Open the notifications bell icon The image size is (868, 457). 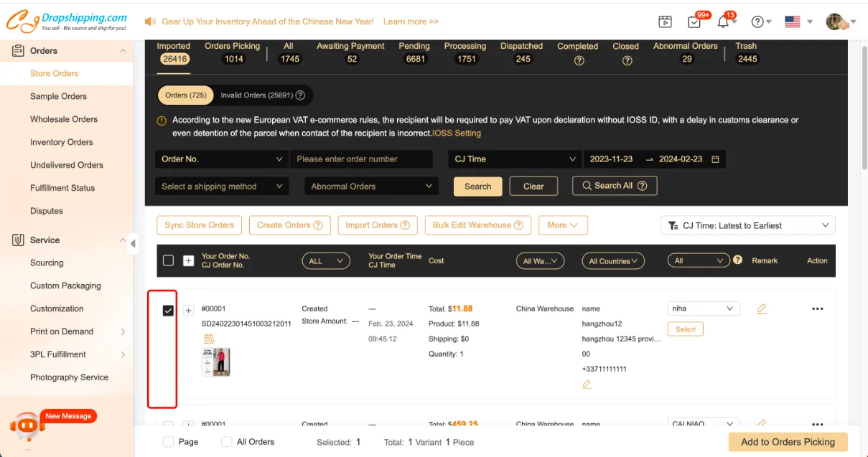pos(723,22)
